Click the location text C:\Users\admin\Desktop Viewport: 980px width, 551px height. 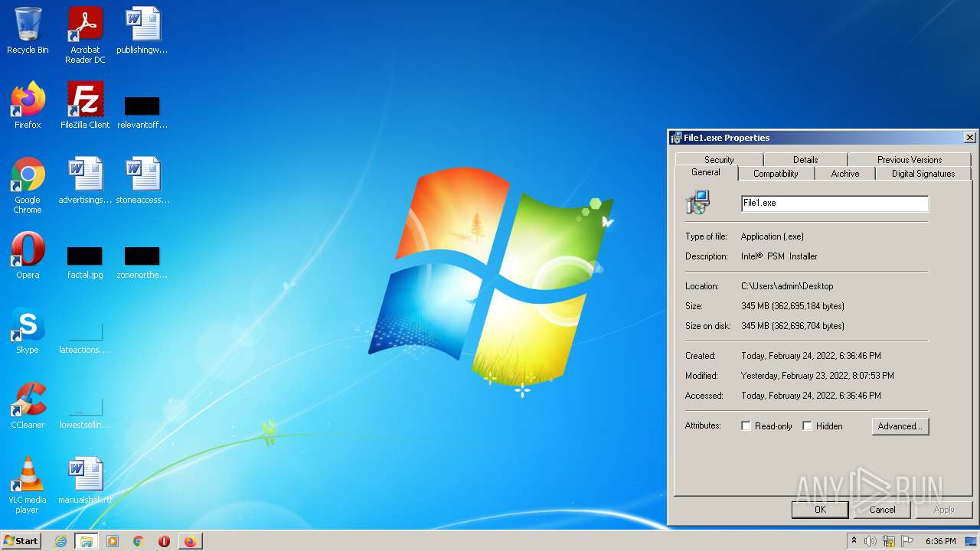[787, 286]
